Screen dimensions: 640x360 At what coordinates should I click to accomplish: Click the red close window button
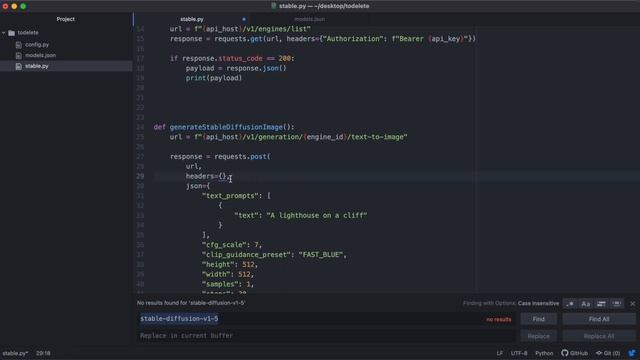5,6
